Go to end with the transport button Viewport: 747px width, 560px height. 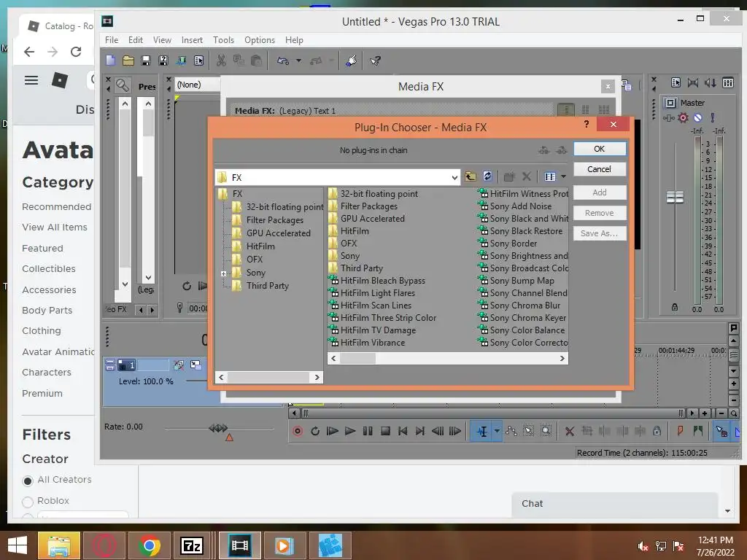pos(419,432)
